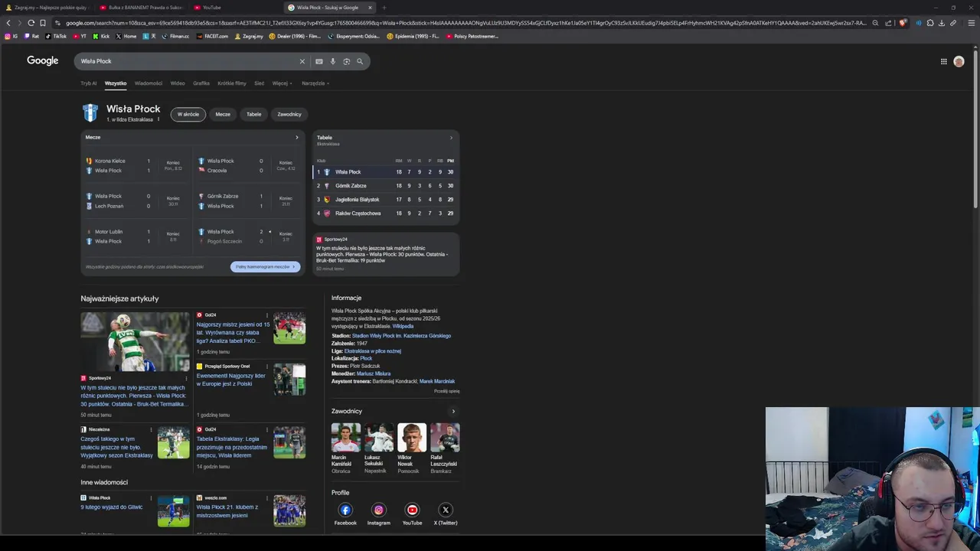Open the on-screen keyboard icon in search bar

coord(319,61)
